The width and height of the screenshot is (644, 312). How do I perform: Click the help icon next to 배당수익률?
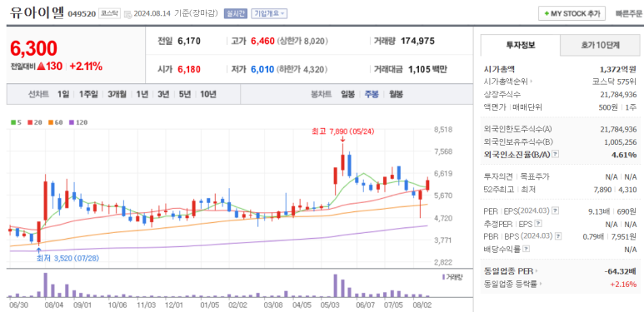527,249
